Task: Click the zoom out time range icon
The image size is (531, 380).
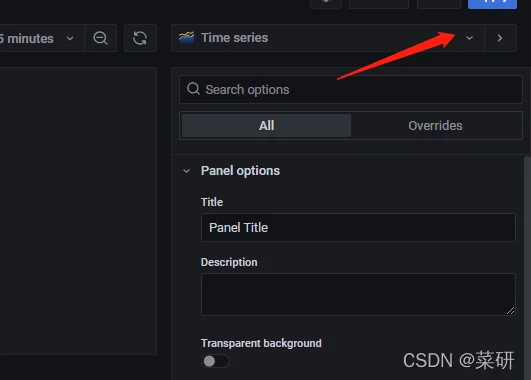Action: [100, 38]
